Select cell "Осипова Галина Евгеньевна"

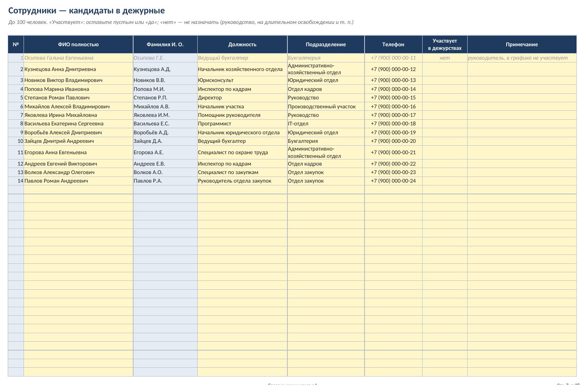tap(78, 58)
